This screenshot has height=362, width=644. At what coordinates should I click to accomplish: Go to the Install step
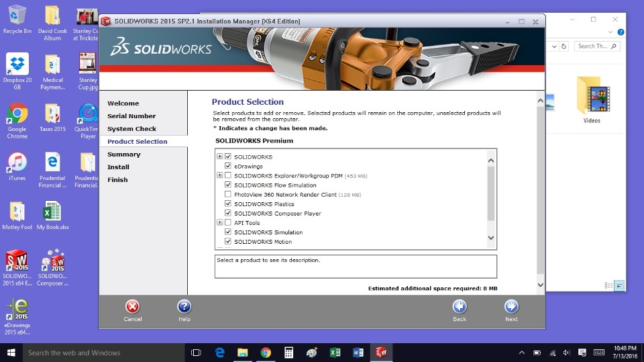click(x=118, y=167)
